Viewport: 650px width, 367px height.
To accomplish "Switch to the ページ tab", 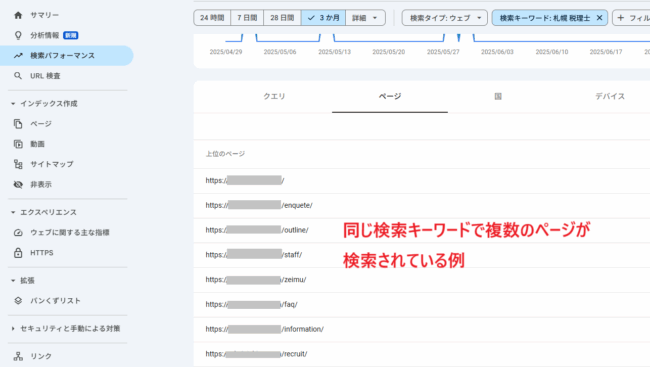I will click(x=390, y=97).
